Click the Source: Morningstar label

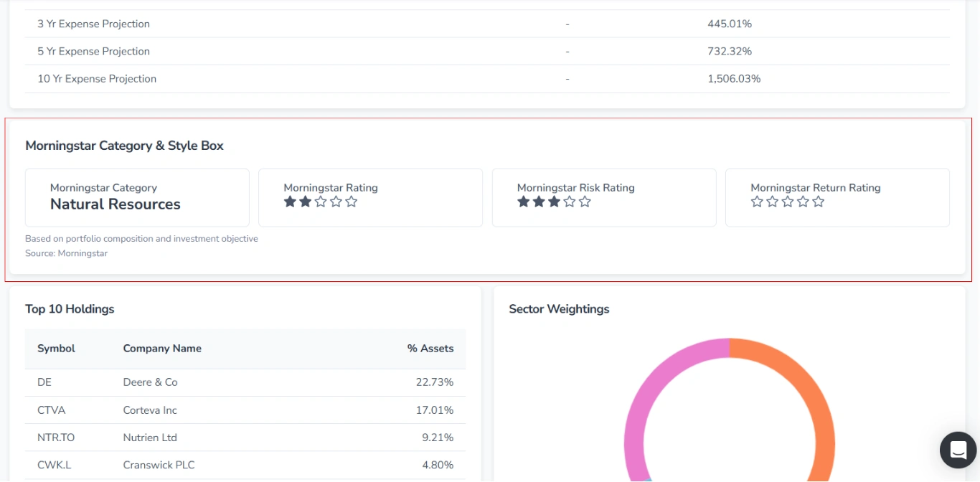click(66, 252)
